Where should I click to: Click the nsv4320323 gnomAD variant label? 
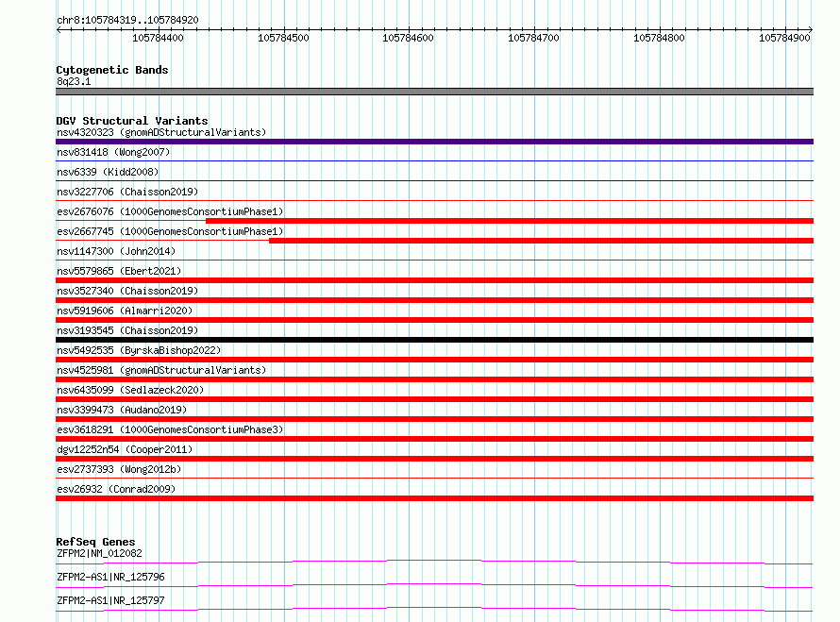point(161,132)
